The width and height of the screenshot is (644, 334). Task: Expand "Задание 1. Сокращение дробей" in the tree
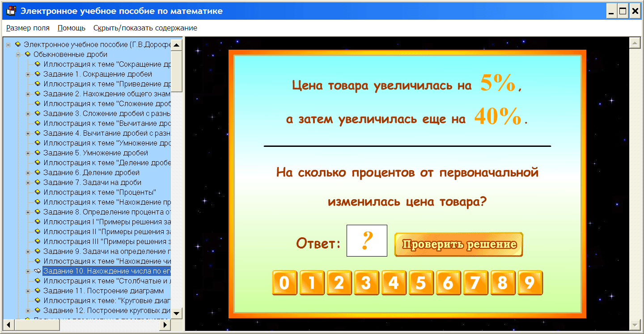(x=28, y=74)
